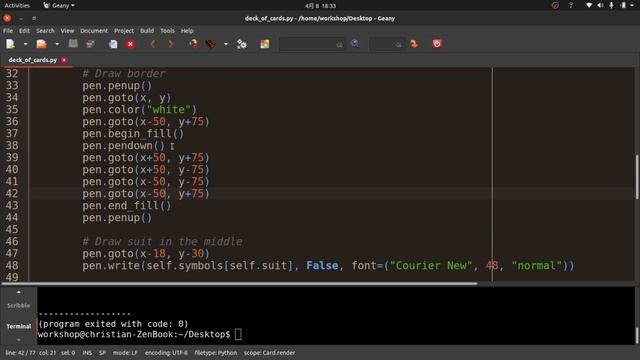The height and width of the screenshot is (360, 640).
Task: Open the color chooser dialog
Action: click(265, 44)
